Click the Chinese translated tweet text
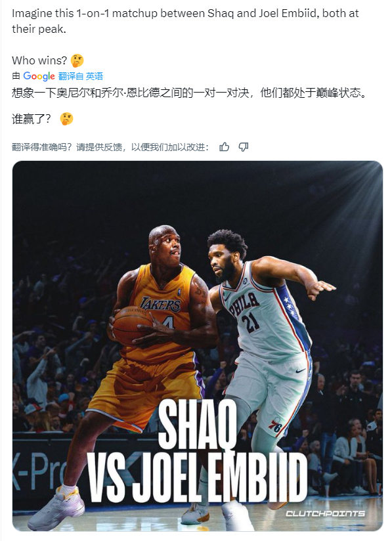Image resolution: width=392 pixels, height=541 pixels. (x=189, y=93)
